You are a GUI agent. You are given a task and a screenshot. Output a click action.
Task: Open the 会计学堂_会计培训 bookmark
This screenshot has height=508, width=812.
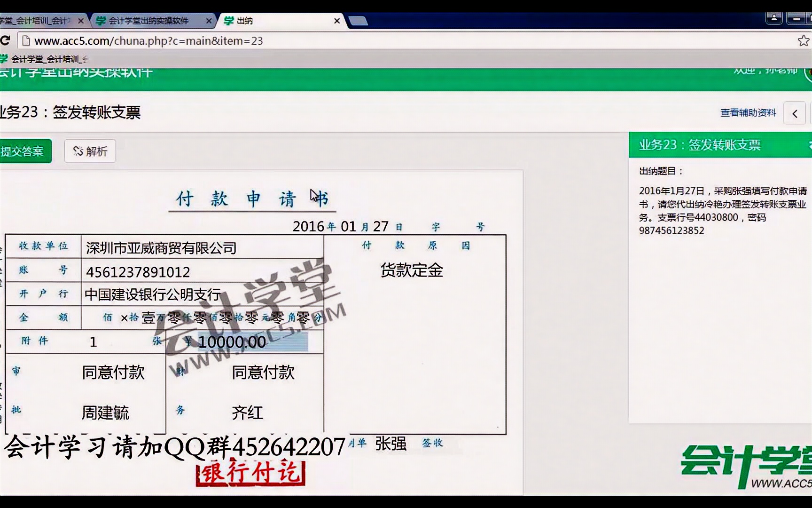[45, 59]
